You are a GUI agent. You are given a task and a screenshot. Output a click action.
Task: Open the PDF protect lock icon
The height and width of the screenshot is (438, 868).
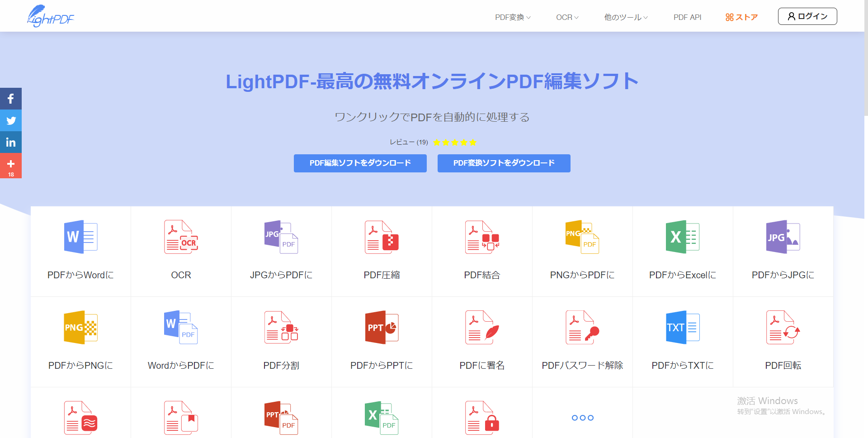482,418
